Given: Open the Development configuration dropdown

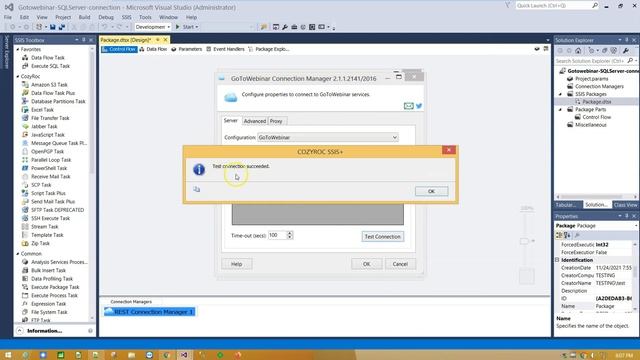Looking at the screenshot, I should (x=153, y=27).
